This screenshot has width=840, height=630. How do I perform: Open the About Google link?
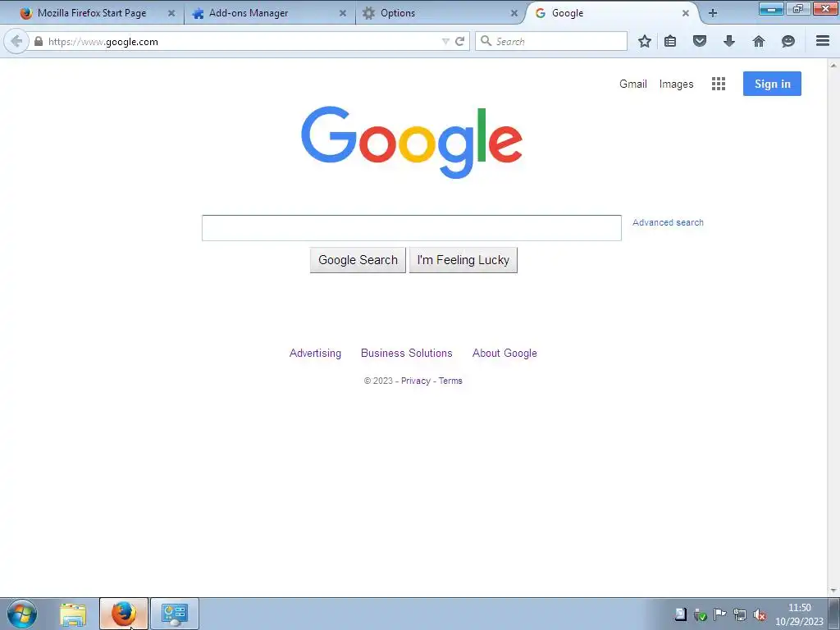pos(504,353)
